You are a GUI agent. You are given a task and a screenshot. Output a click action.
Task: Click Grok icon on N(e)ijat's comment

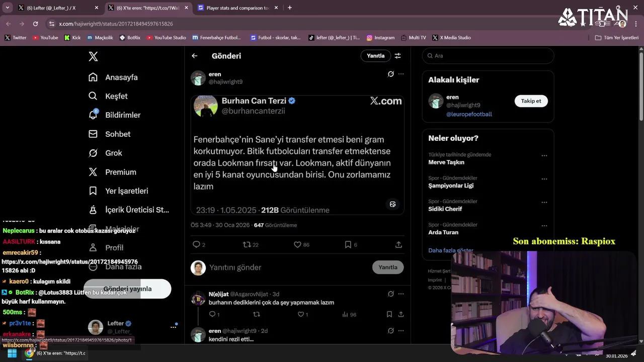pyautogui.click(x=390, y=294)
